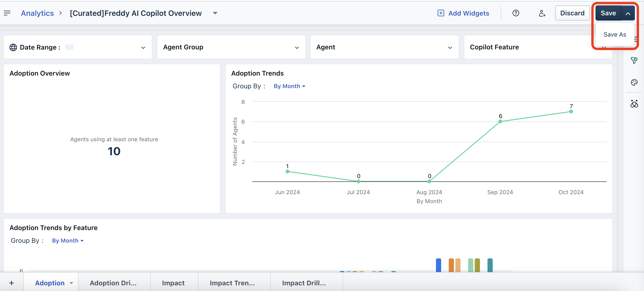The height and width of the screenshot is (291, 644).
Task: Click the globe icon beside Date Range
Action: pos(13,47)
